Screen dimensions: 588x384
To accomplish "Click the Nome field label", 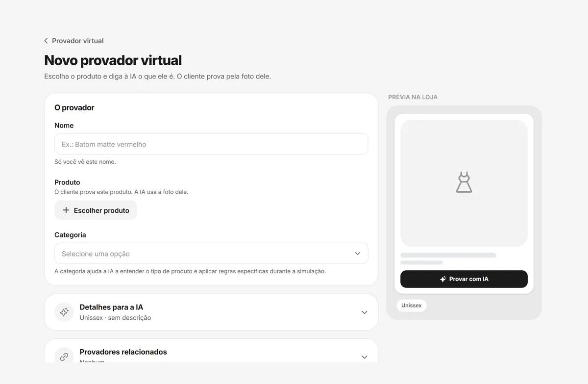I will tap(64, 126).
